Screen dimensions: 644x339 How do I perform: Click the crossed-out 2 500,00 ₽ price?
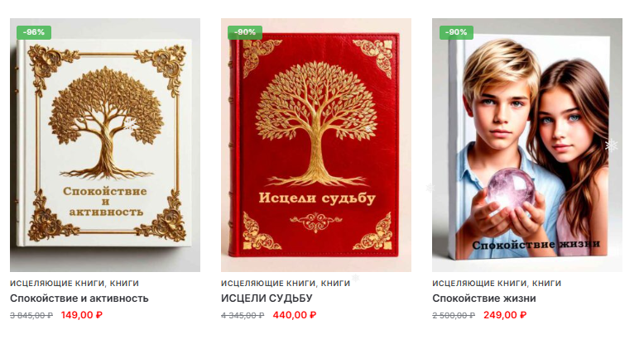(x=454, y=315)
